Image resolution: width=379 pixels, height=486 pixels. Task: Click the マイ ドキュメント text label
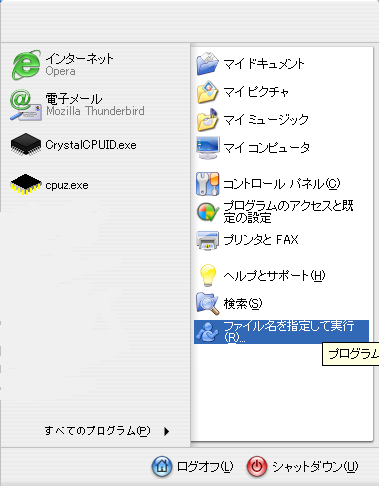[x=264, y=64]
